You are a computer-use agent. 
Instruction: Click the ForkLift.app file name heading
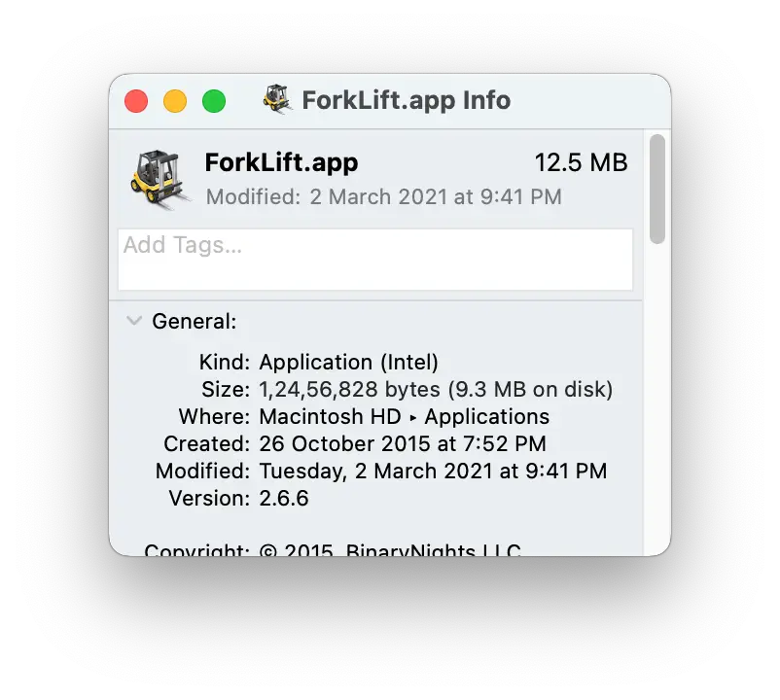point(281,163)
